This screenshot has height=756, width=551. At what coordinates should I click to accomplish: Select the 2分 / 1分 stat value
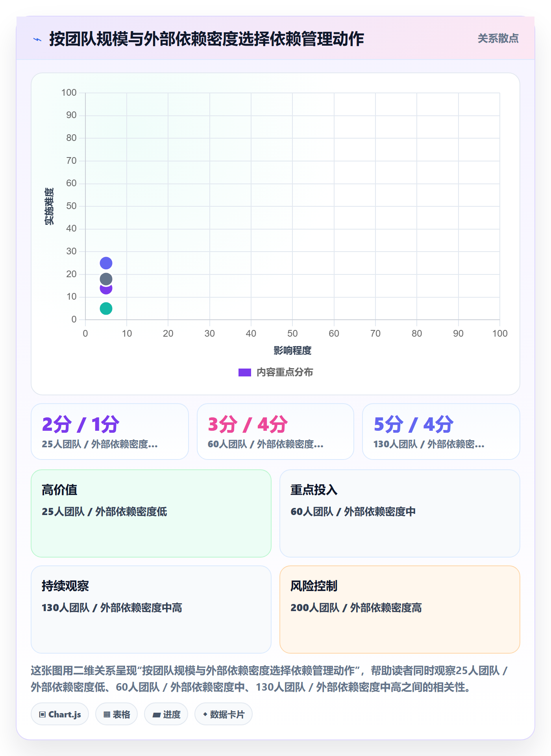[81, 424]
